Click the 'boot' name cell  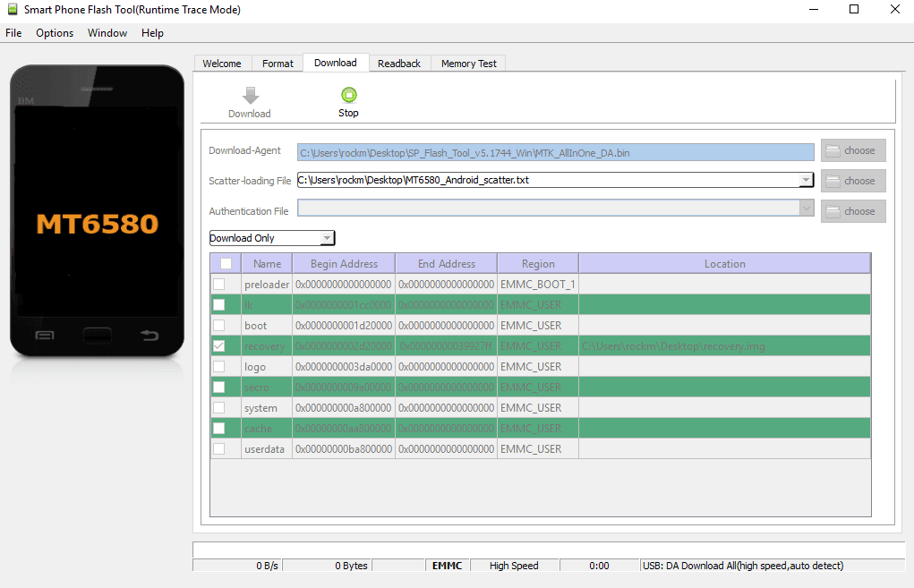(x=267, y=325)
